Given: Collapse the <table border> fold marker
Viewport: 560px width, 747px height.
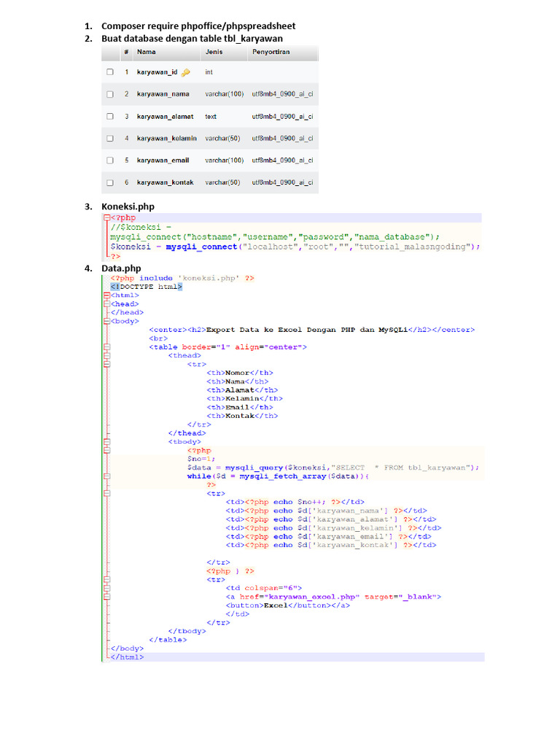Looking at the screenshot, I should [x=106, y=347].
